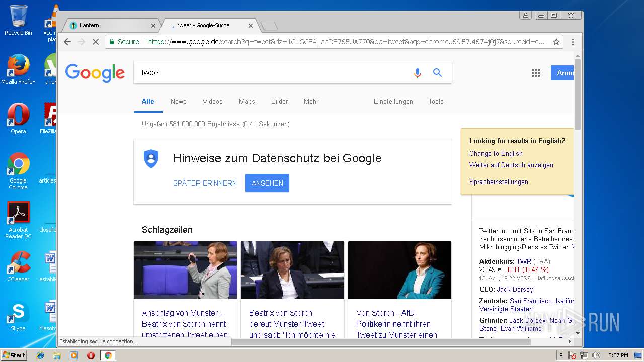The image size is (644, 362).
Task: Close the tweet - Google-Suche tab
Action: point(251,25)
